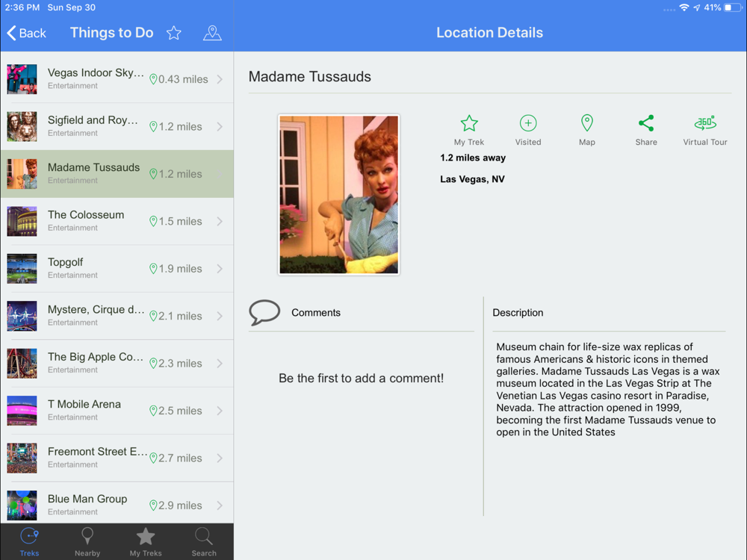747x560 pixels.
Task: Tap the Comments heading label
Action: click(316, 312)
